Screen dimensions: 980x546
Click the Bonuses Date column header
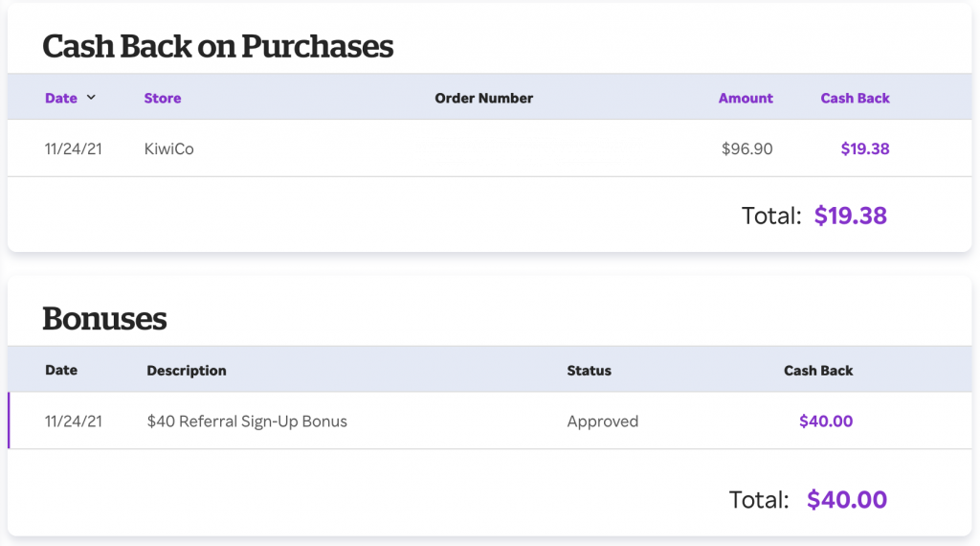pos(61,371)
